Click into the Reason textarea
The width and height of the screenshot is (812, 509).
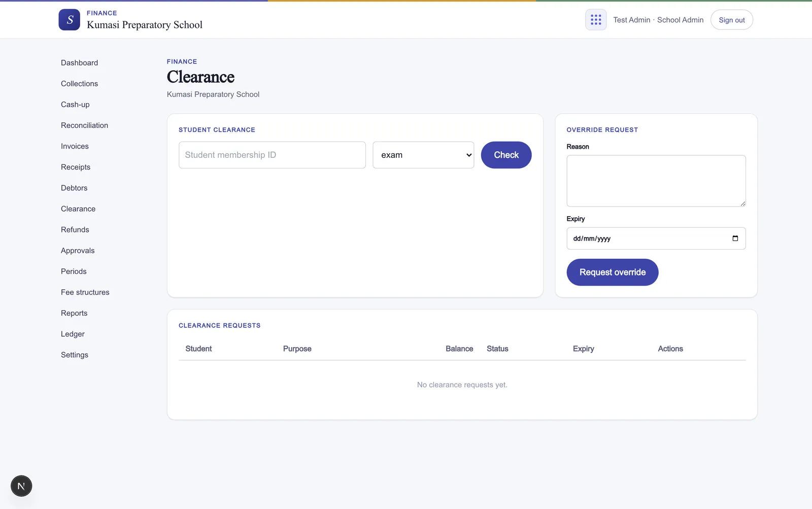point(656,181)
